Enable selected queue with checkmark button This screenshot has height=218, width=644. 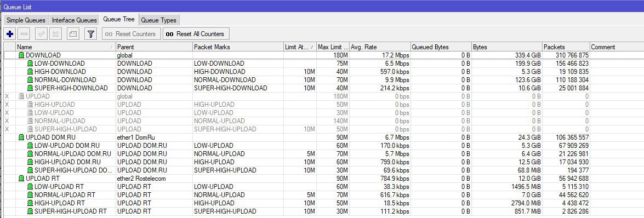pos(41,33)
